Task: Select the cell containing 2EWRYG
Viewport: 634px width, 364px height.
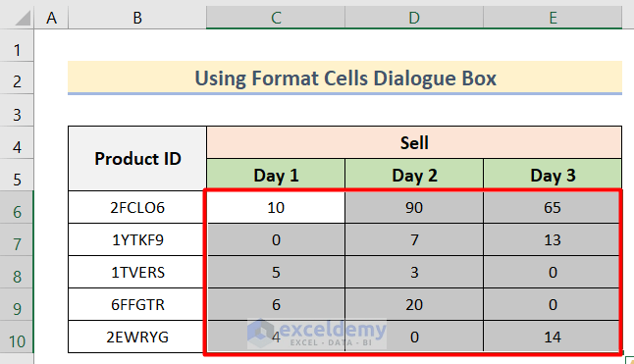Action: pyautogui.click(x=137, y=337)
